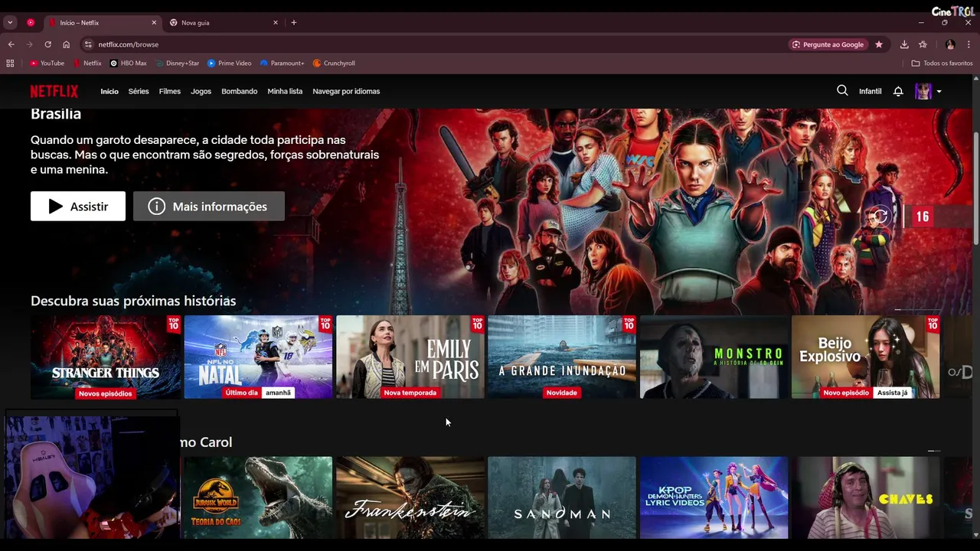
Task: Click the pinned red tab icon
Action: tap(31, 22)
